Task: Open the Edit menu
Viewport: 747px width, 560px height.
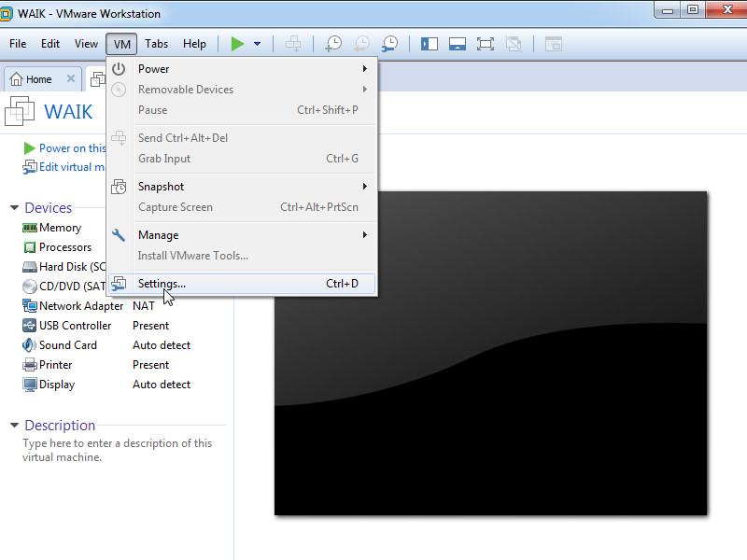Action: [50, 44]
